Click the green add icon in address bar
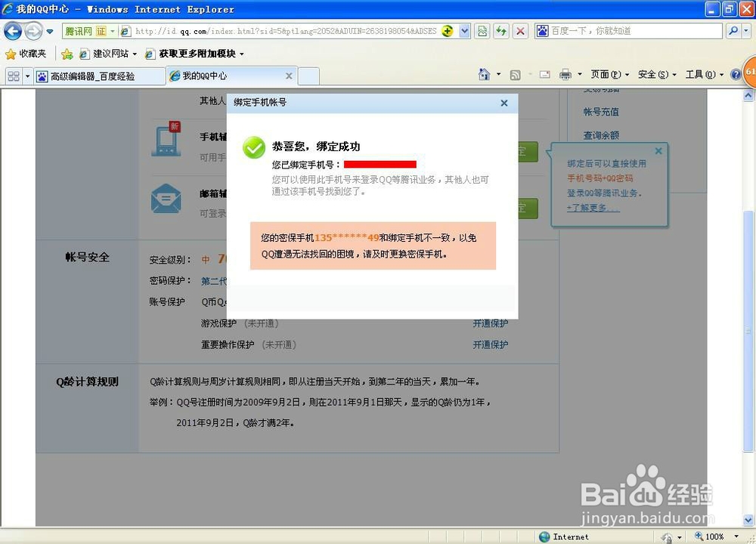The height and width of the screenshot is (544, 756). point(448,31)
